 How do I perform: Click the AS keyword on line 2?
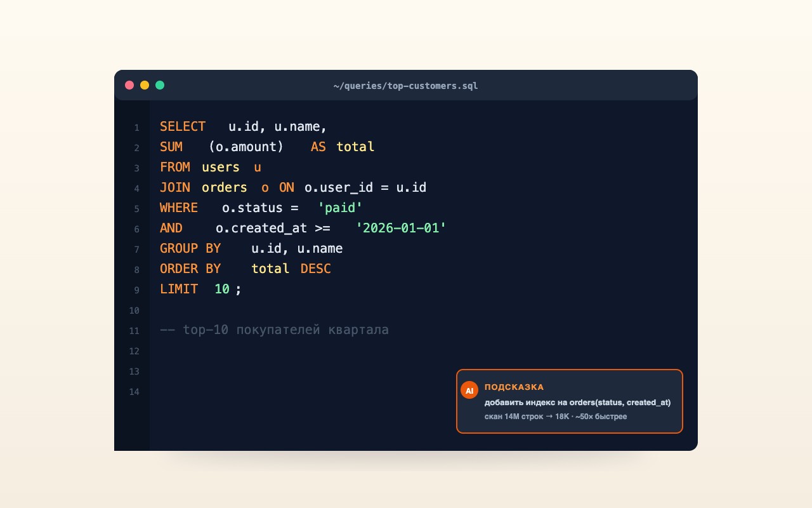pyautogui.click(x=318, y=147)
